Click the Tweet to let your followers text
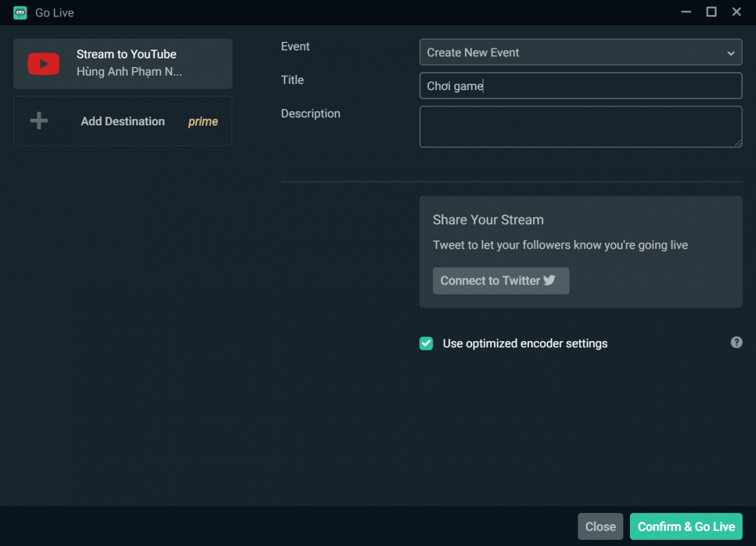756x546 pixels. coord(560,245)
